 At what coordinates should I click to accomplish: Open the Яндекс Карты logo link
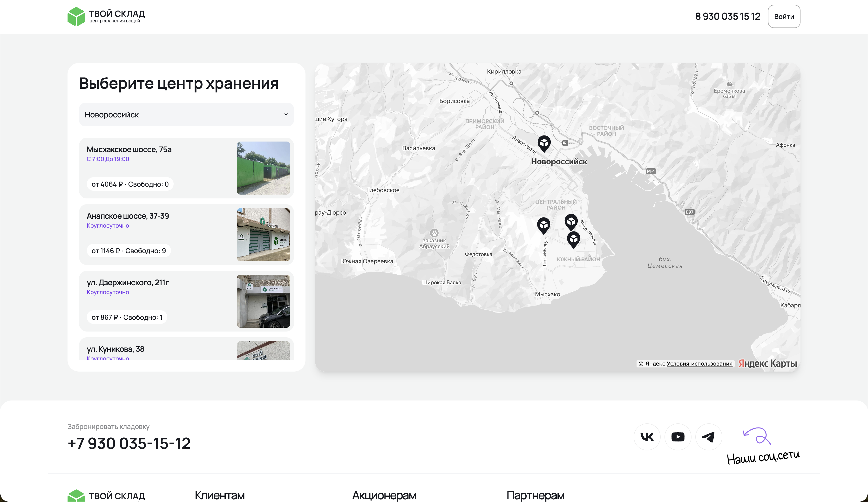(x=767, y=363)
